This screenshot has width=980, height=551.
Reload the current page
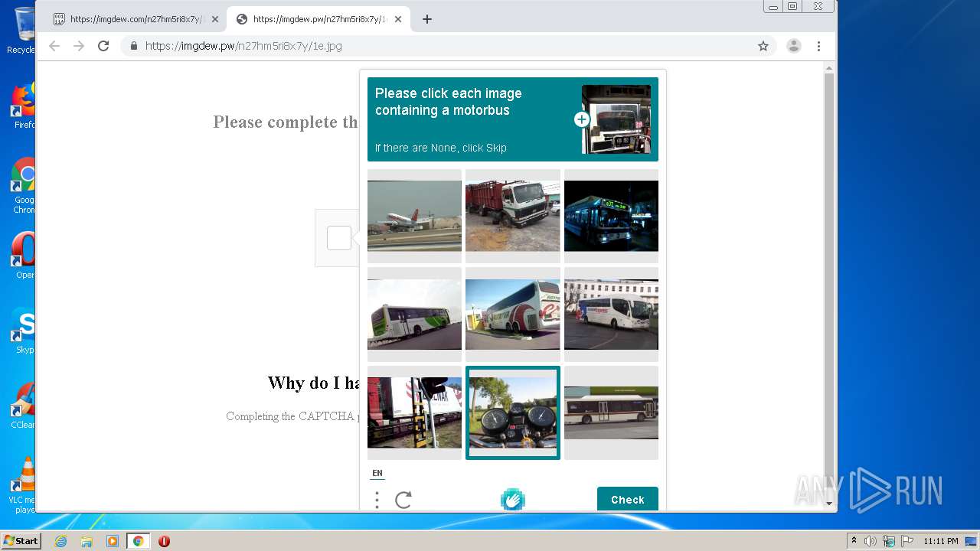point(103,46)
